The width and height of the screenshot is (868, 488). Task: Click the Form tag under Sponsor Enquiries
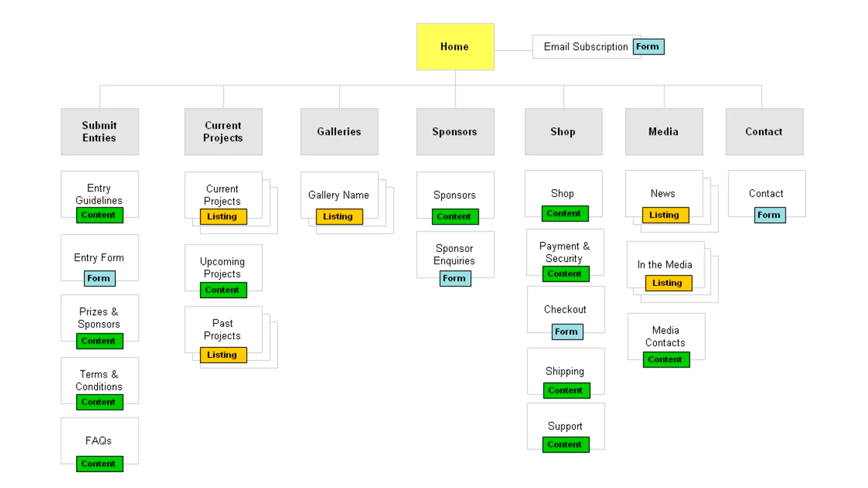pos(455,278)
